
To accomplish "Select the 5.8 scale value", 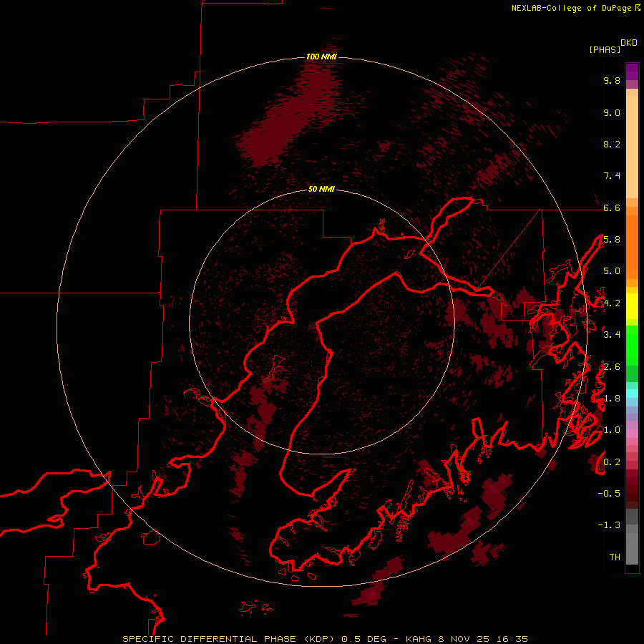I will [x=612, y=240].
